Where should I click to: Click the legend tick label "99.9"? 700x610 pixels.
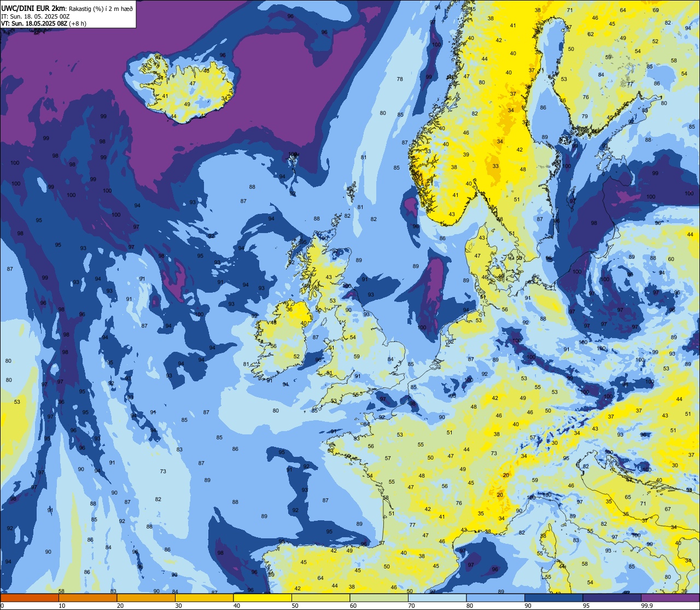click(647, 606)
